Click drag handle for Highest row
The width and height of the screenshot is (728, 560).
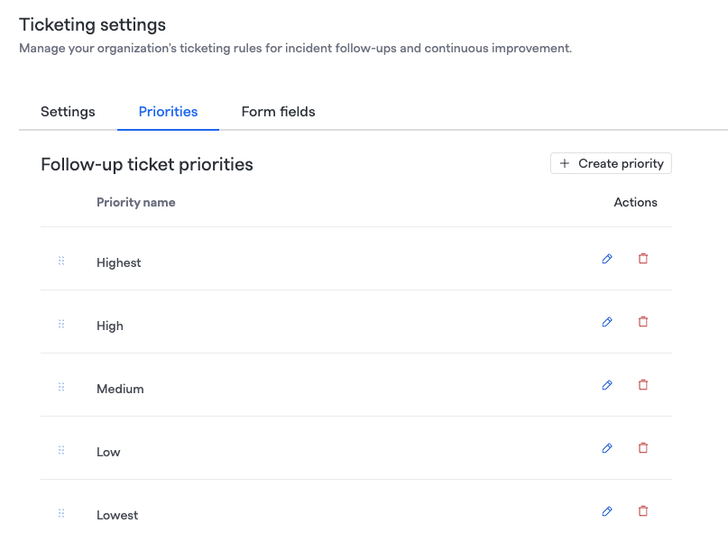(x=61, y=261)
